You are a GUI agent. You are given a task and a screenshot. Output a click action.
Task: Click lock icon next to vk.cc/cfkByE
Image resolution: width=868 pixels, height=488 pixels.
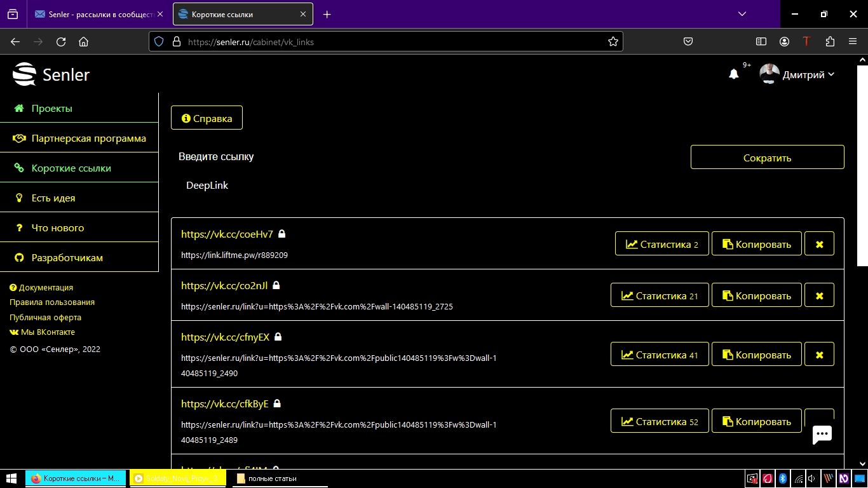(x=277, y=403)
